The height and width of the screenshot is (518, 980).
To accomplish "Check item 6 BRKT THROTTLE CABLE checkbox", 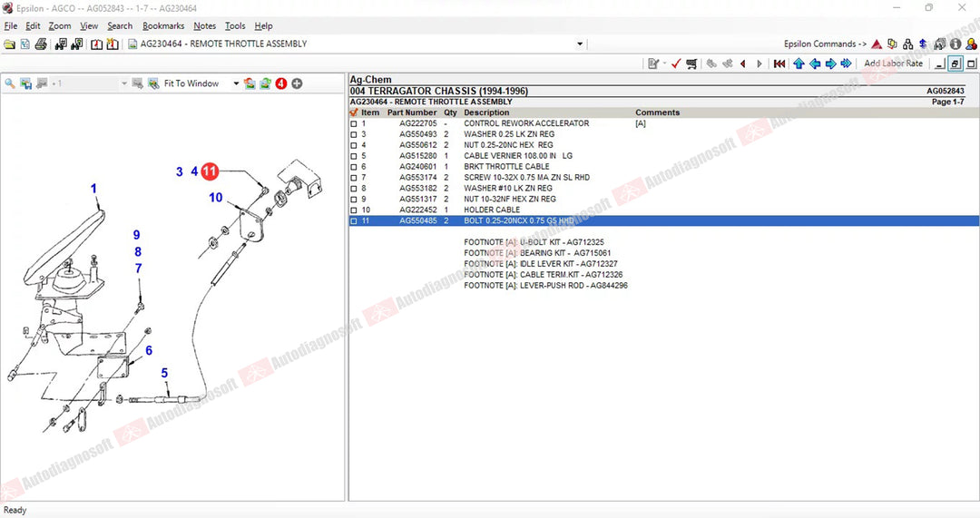I will pyautogui.click(x=354, y=167).
